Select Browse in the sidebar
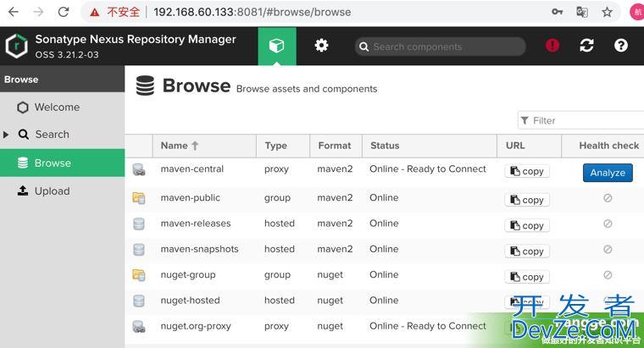 click(x=63, y=163)
